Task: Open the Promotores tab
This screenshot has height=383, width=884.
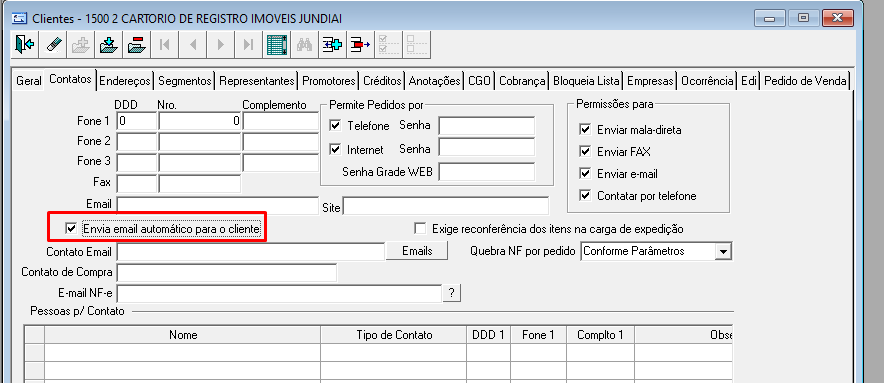Action: point(329,81)
